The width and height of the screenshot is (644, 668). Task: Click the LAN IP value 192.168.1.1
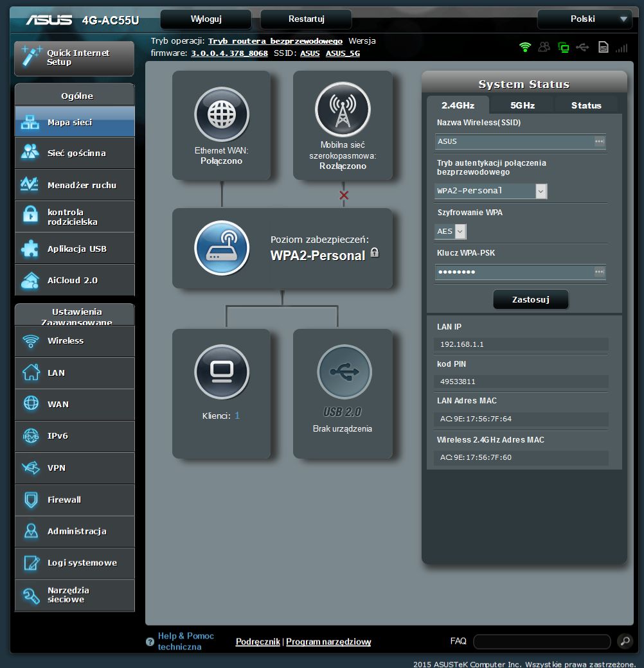461,344
